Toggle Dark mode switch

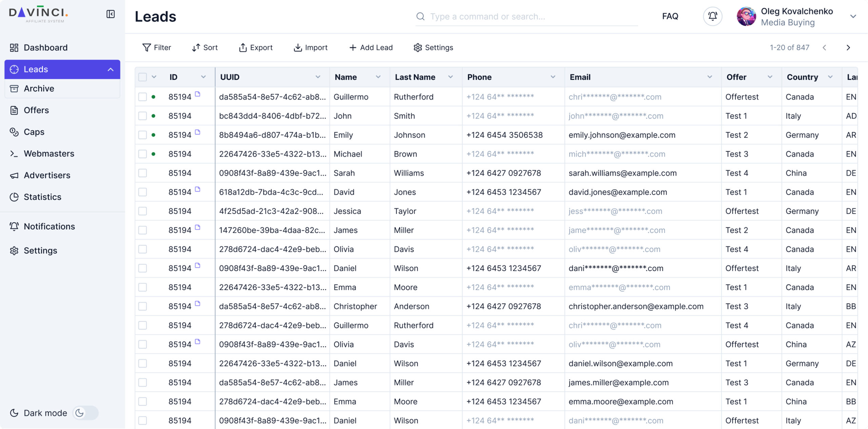click(85, 413)
